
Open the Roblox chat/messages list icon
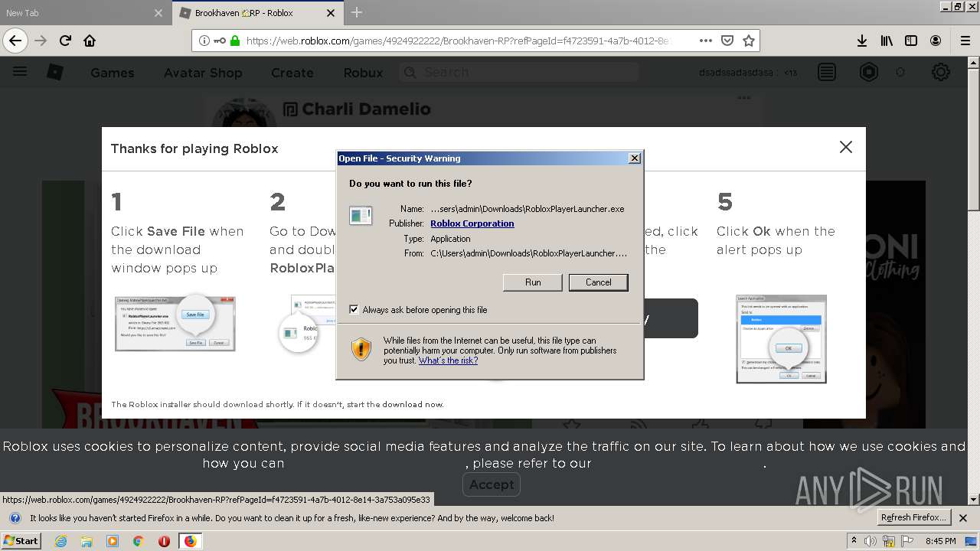pyautogui.click(x=827, y=72)
